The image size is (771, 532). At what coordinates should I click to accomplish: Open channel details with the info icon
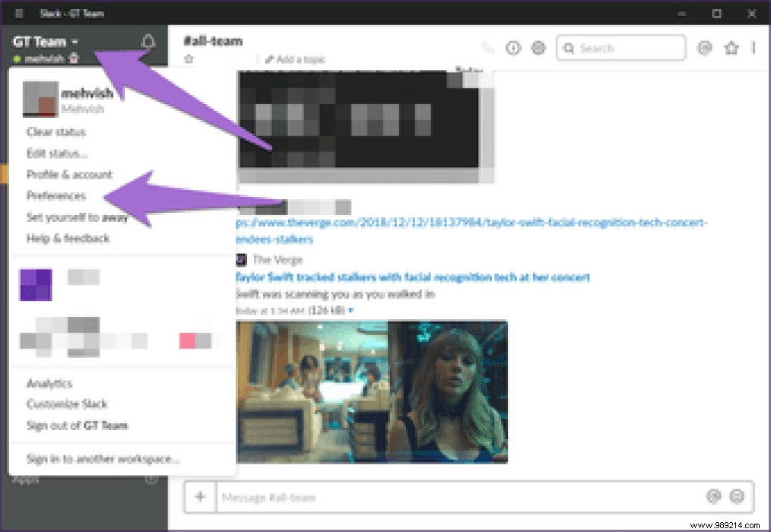click(513, 47)
